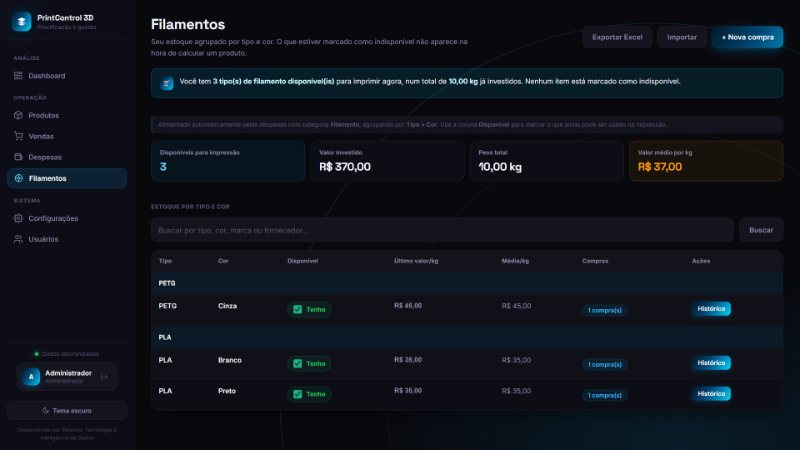Screen dimensions: 800x450
Task: Click the PrintControl 3D logo icon
Action: coord(21,21)
